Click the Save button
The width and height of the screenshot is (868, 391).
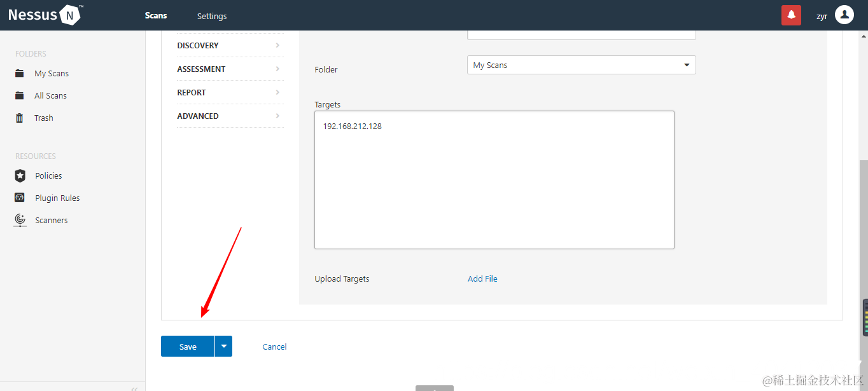point(188,346)
